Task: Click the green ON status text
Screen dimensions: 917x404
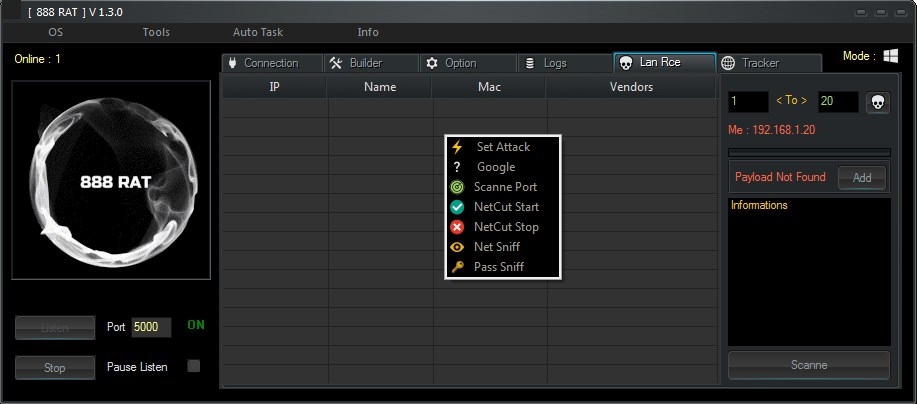Action: [196, 325]
